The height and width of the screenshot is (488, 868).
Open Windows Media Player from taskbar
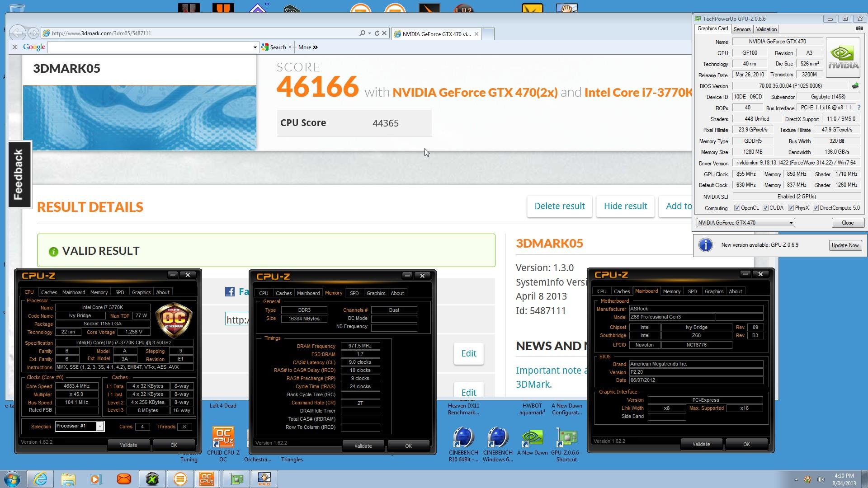tap(96, 479)
